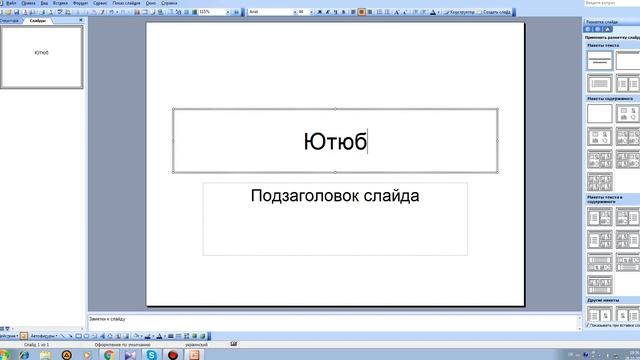Image resolution: width=640 pixels, height=360 pixels.
Task: Close the slides/outline pane with X
Action: pyautogui.click(x=81, y=20)
